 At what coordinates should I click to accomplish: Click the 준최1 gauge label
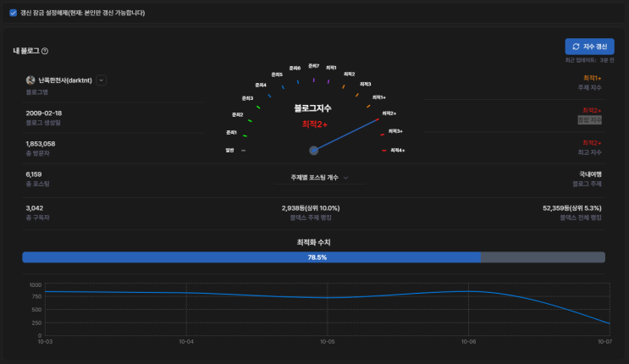point(231,132)
